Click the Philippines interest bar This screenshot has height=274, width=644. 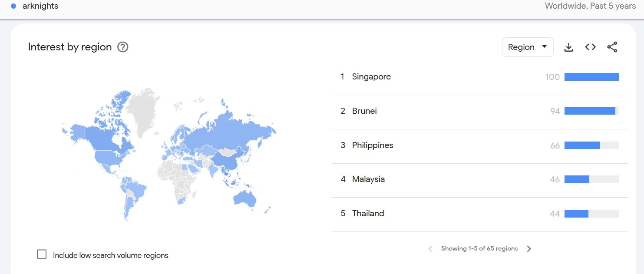(x=591, y=145)
